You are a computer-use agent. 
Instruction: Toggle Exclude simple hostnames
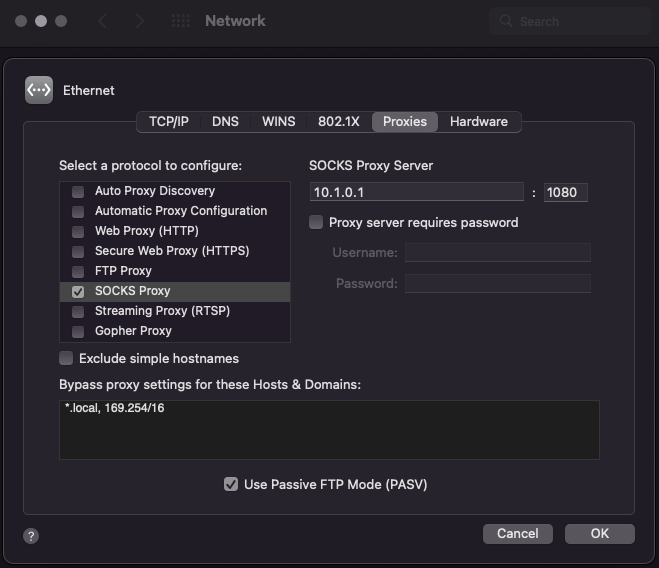[66, 358]
